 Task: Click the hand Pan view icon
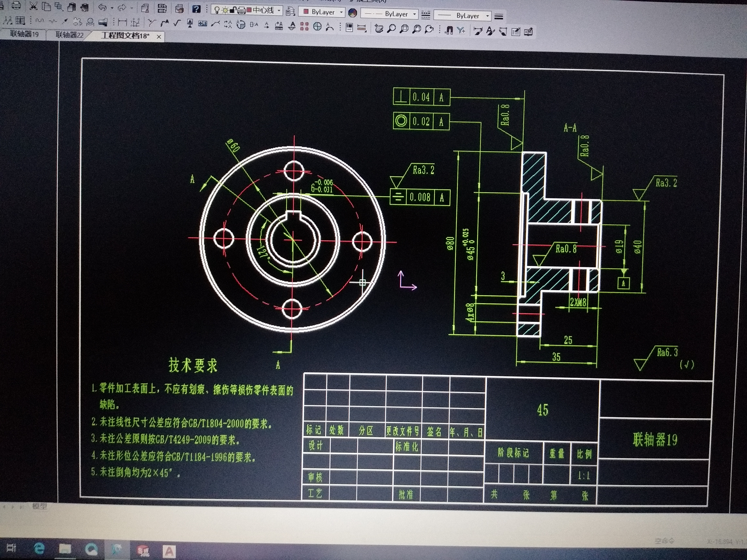coord(379,29)
